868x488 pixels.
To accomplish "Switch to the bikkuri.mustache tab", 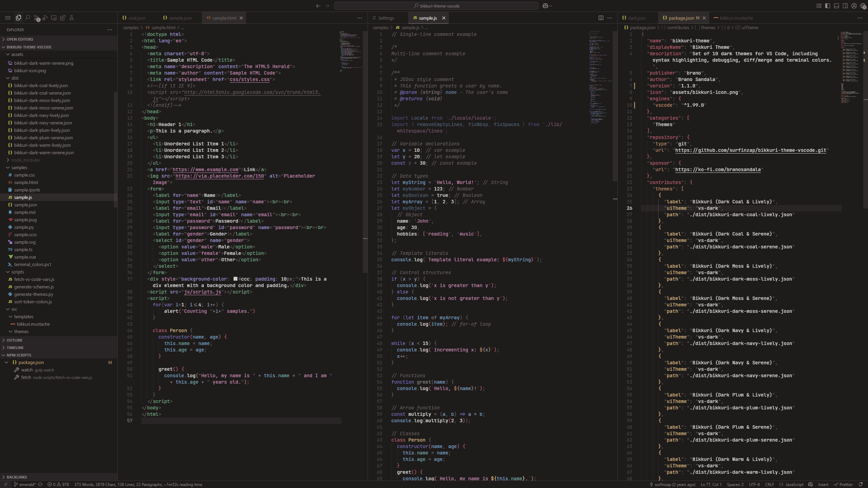I will pos(736,18).
